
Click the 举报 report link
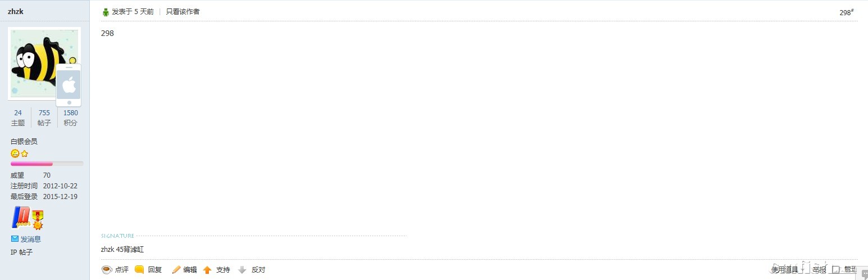[x=819, y=270]
